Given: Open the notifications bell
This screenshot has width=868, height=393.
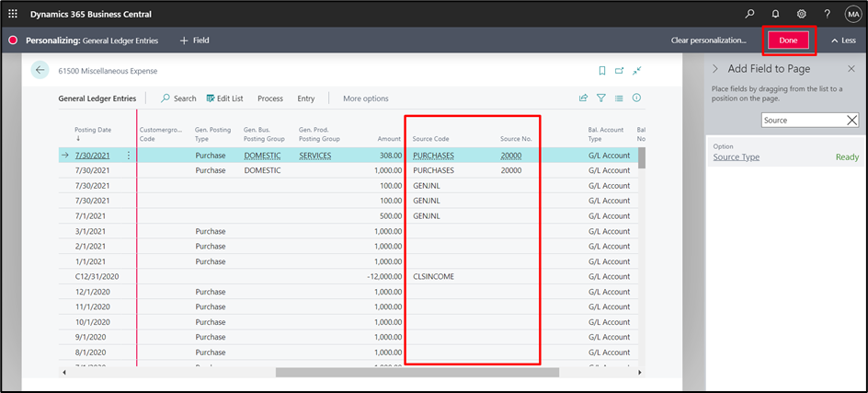Looking at the screenshot, I should (775, 14).
